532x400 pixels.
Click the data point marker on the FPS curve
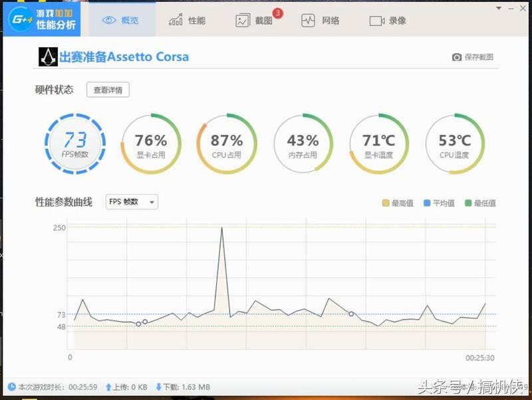[350, 314]
